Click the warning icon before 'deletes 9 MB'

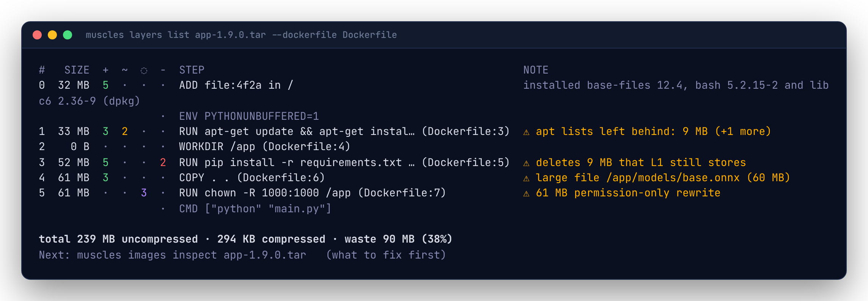(526, 163)
